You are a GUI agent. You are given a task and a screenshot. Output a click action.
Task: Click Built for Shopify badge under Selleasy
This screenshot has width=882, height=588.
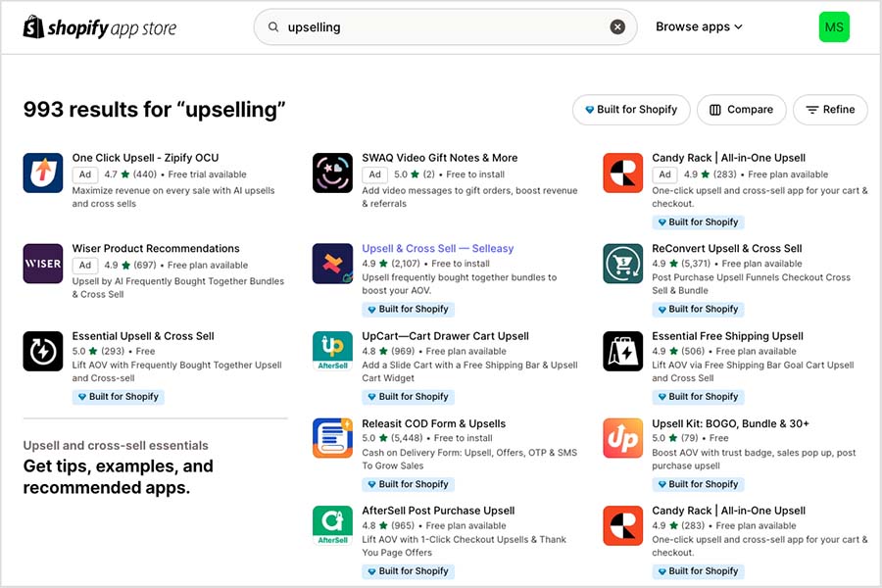point(409,310)
